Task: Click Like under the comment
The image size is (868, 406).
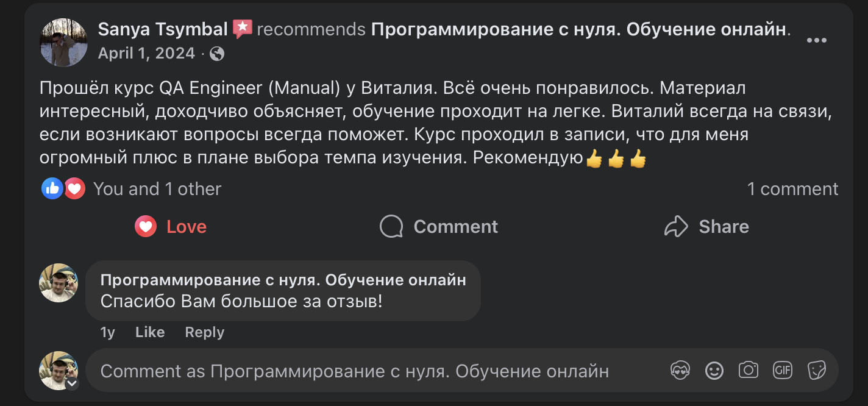Action: (x=149, y=332)
